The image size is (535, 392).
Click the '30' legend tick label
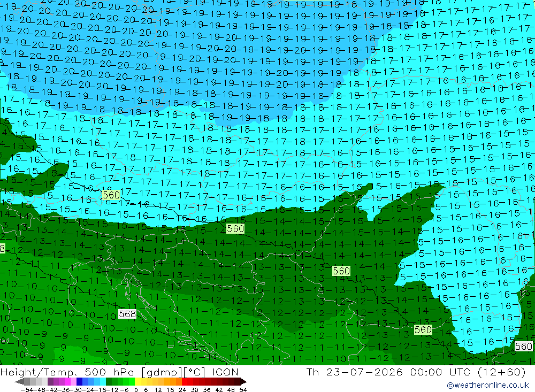pos(195,390)
